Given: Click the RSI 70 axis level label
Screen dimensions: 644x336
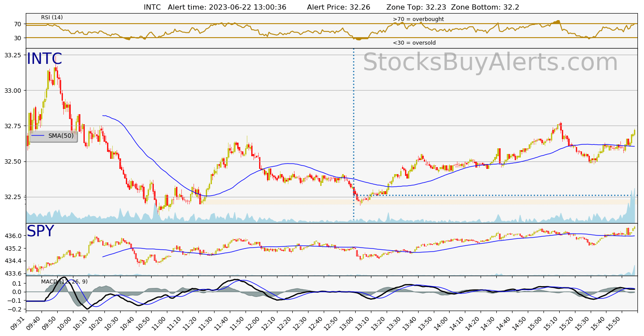Looking at the screenshot, I should (x=17, y=24).
